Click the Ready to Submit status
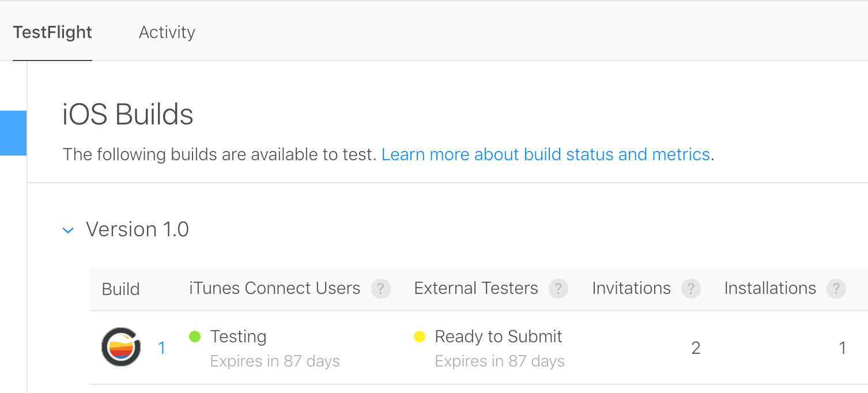 499,337
